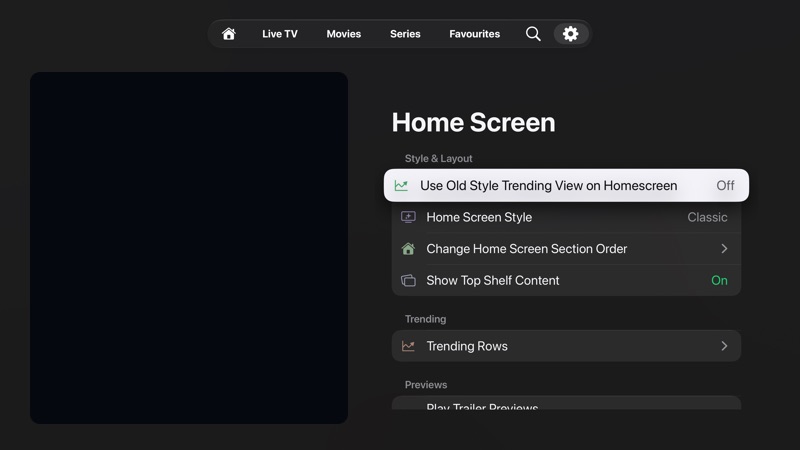Screen dimensions: 800x450
Task: Switch to the Favourites tab
Action: click(474, 34)
